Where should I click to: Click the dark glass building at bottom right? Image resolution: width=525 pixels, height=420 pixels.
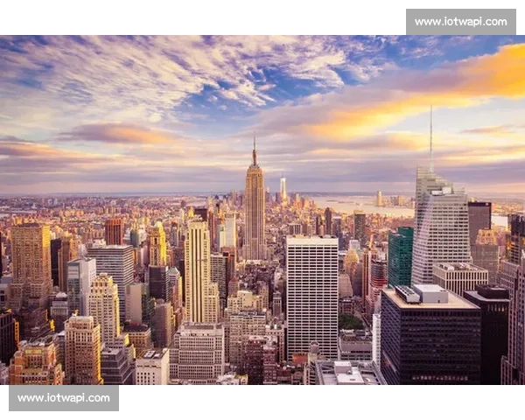[x=429, y=341]
